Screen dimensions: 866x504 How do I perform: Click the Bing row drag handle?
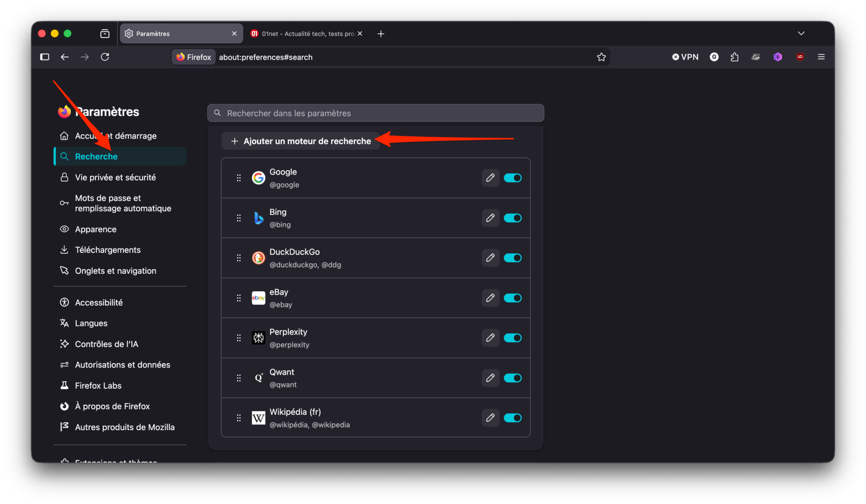239,218
